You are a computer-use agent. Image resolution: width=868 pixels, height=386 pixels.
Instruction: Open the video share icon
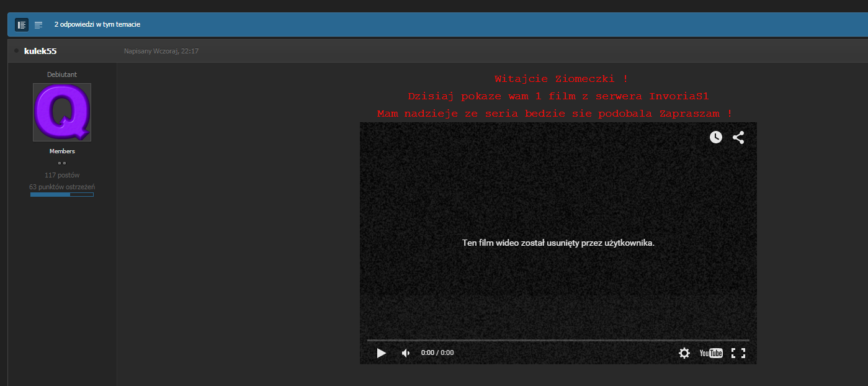(738, 137)
